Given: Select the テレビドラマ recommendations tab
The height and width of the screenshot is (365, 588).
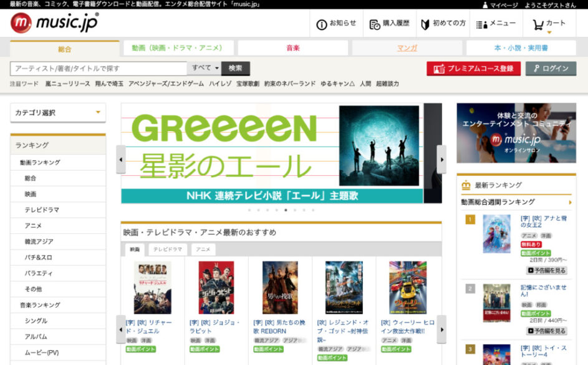Looking at the screenshot, I should [x=168, y=250].
